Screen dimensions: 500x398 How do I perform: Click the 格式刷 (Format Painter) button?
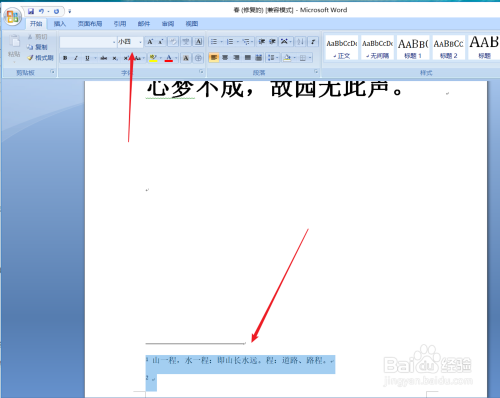(x=40, y=58)
